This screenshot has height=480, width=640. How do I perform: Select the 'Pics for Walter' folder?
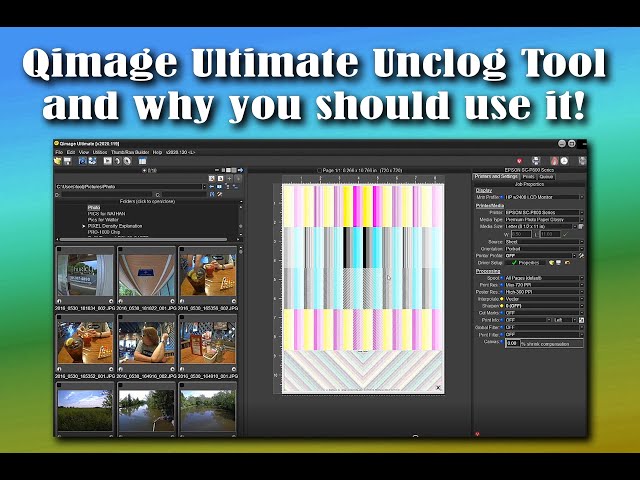103,220
